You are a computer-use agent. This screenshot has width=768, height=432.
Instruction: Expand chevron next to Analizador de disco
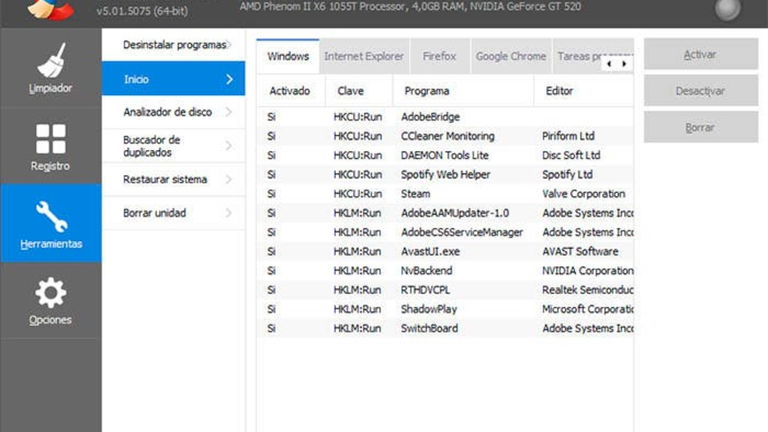pyautogui.click(x=229, y=112)
